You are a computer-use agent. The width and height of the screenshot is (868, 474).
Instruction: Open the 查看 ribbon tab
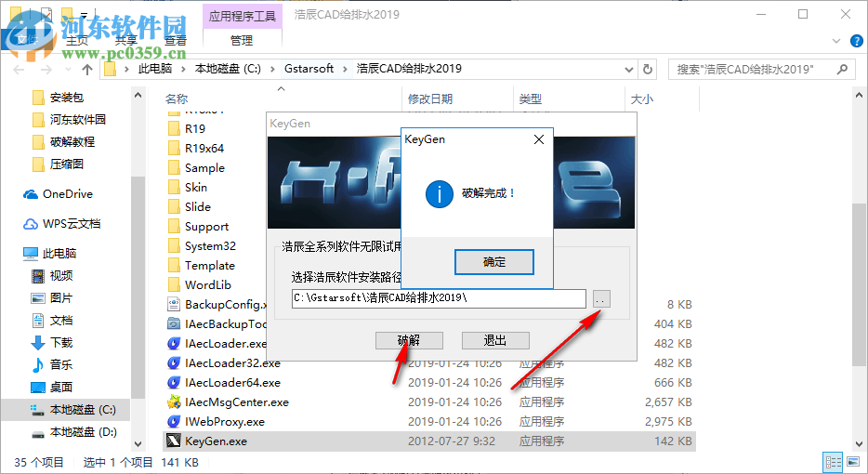[x=176, y=40]
